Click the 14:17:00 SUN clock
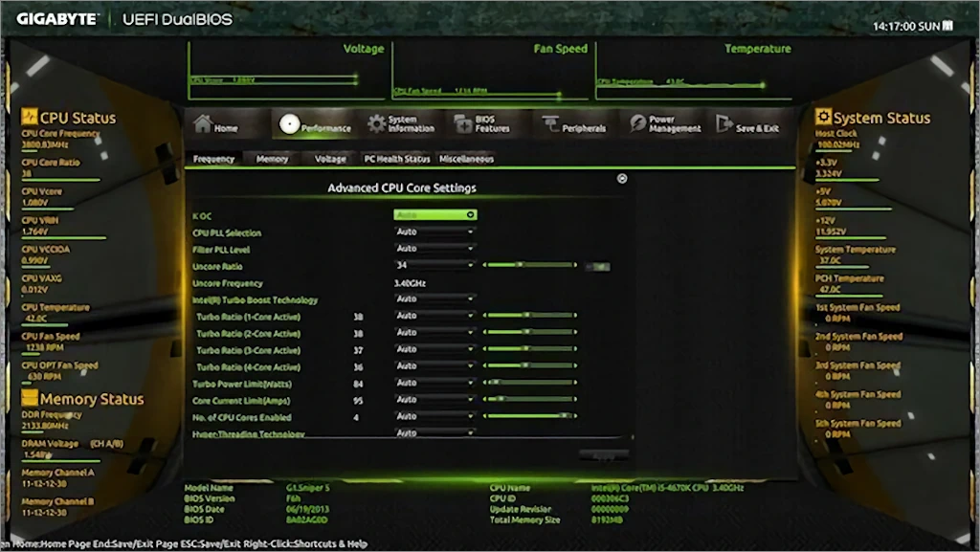Screen dimensions: 980x552 pyautogui.click(x=912, y=26)
